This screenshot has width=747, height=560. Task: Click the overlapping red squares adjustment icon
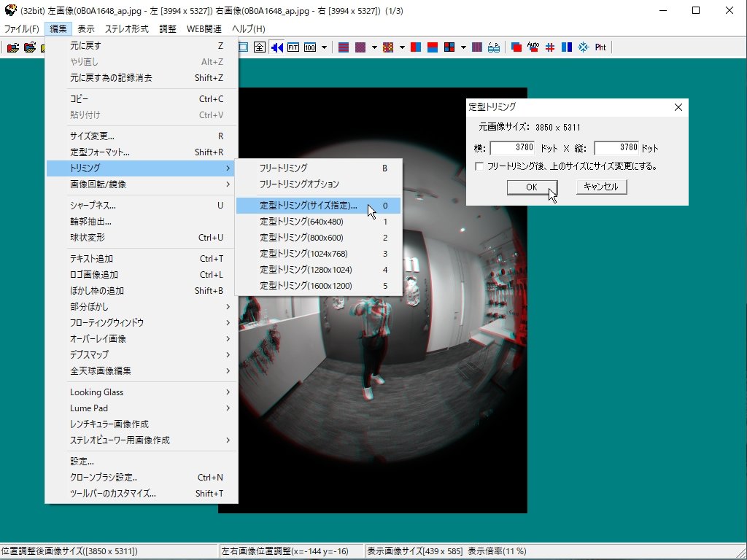click(516, 47)
